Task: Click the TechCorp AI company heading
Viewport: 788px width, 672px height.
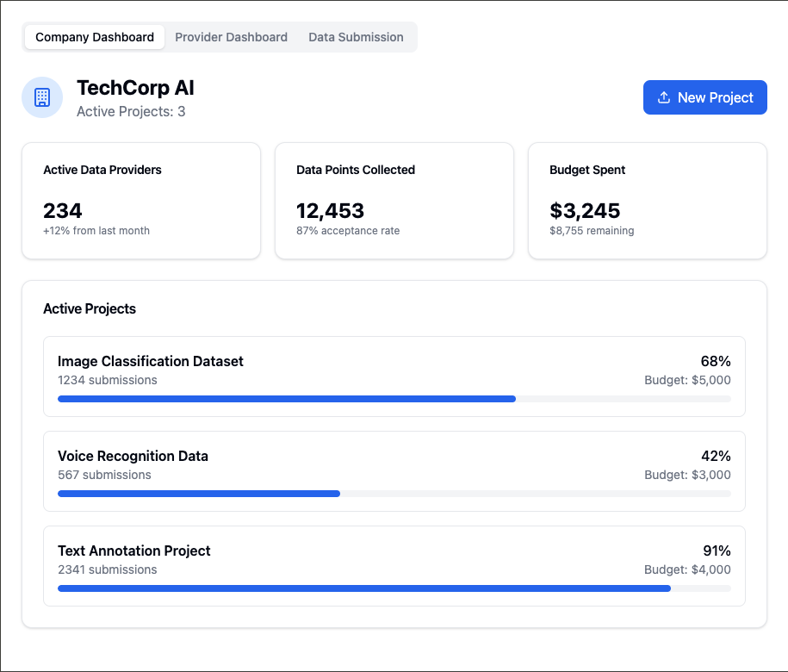Action: 135,88
